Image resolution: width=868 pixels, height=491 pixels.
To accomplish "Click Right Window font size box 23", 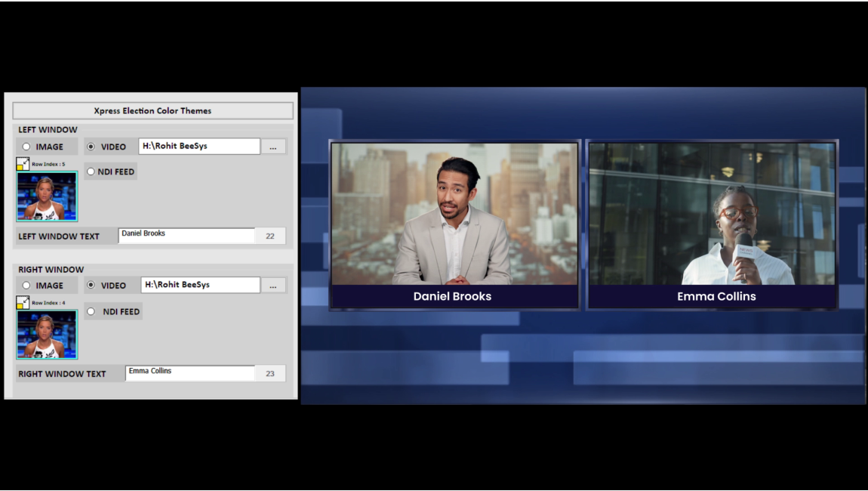I will coord(270,373).
